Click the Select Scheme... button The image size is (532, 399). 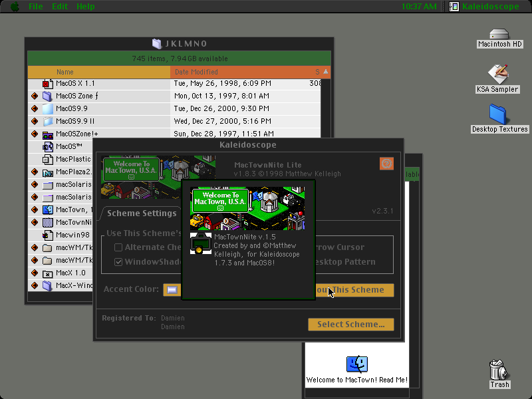(x=351, y=325)
